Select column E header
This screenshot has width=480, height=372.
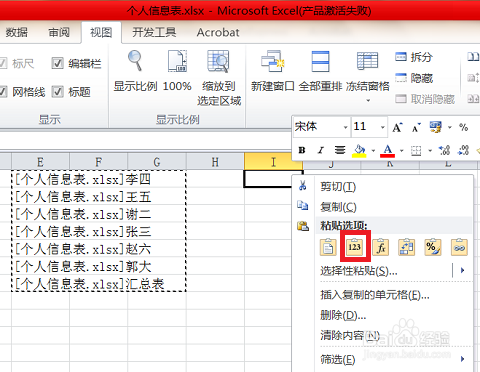pos(40,162)
